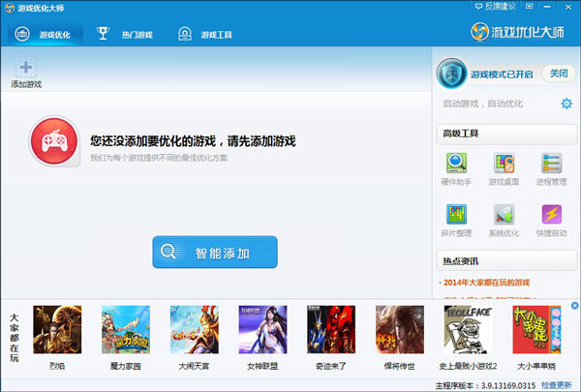
Task: Turn off game mode with 关闭 button
Action: (x=559, y=74)
